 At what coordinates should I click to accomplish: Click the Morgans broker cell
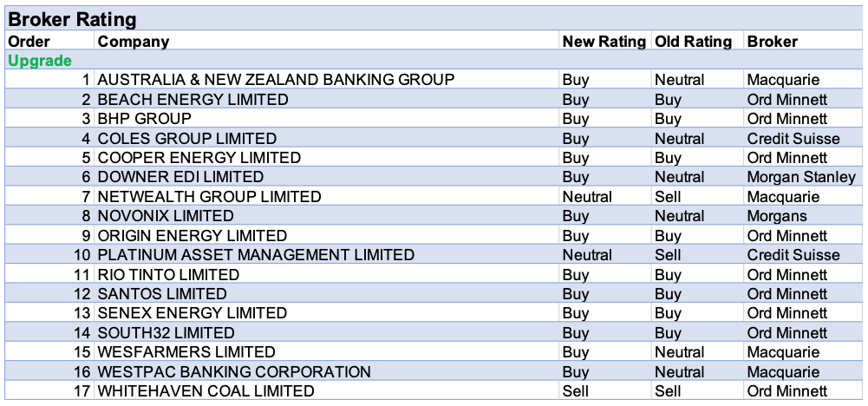coord(776,216)
